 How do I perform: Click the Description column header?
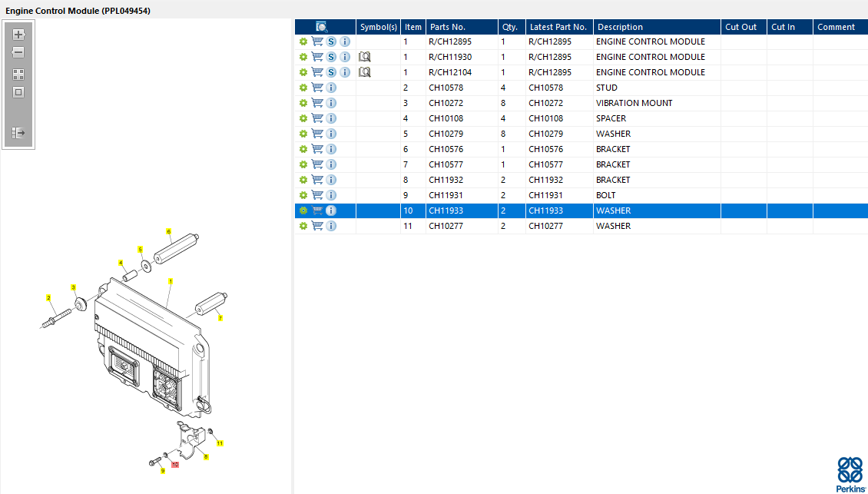point(656,27)
